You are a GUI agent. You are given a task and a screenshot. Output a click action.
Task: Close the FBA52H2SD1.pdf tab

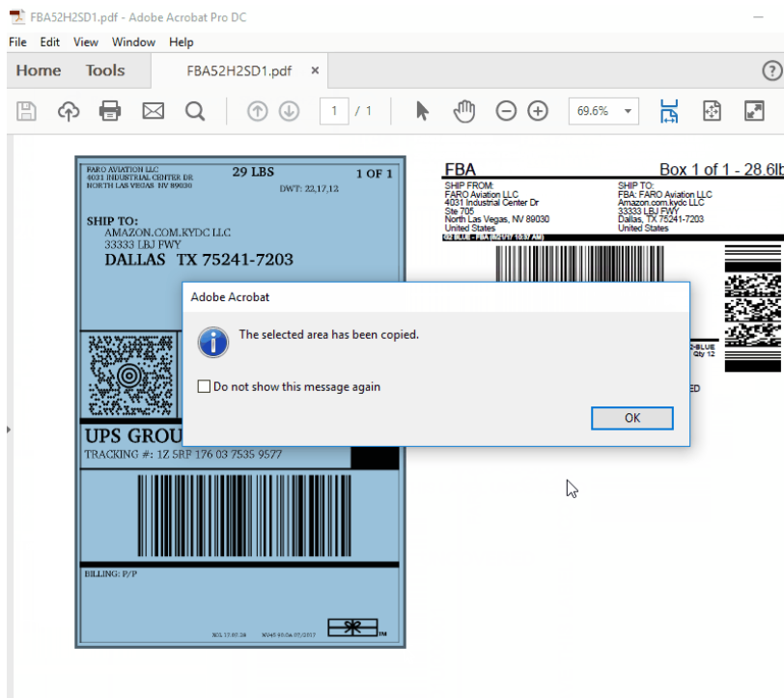pyautogui.click(x=315, y=70)
